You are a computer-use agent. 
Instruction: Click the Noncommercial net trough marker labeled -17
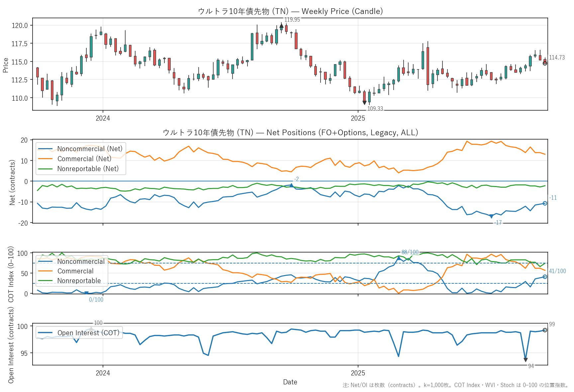[491, 217]
